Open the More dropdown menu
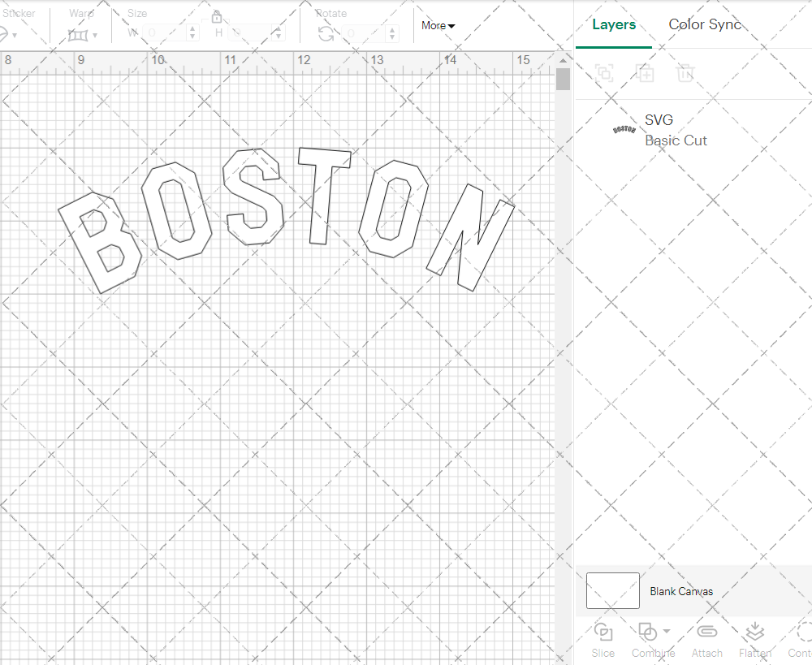The width and height of the screenshot is (812, 665). tap(438, 25)
